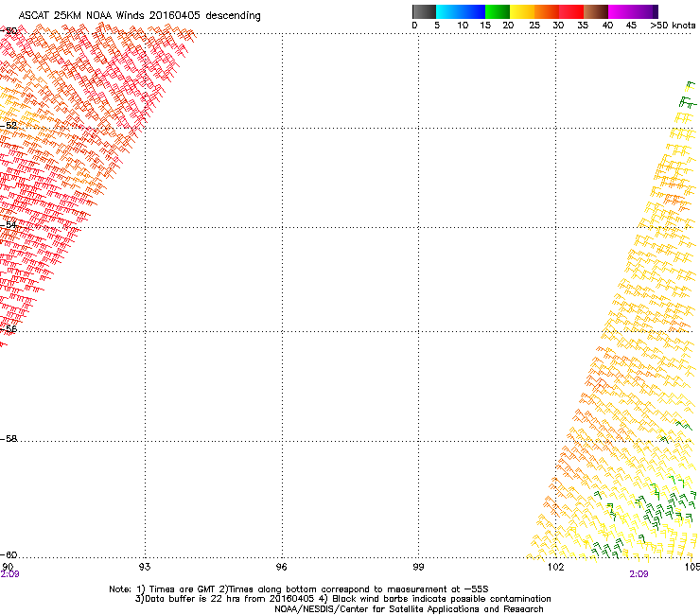The width and height of the screenshot is (700, 615).
Task: Click the green 15-20 knots color segment
Action: [498, 11]
